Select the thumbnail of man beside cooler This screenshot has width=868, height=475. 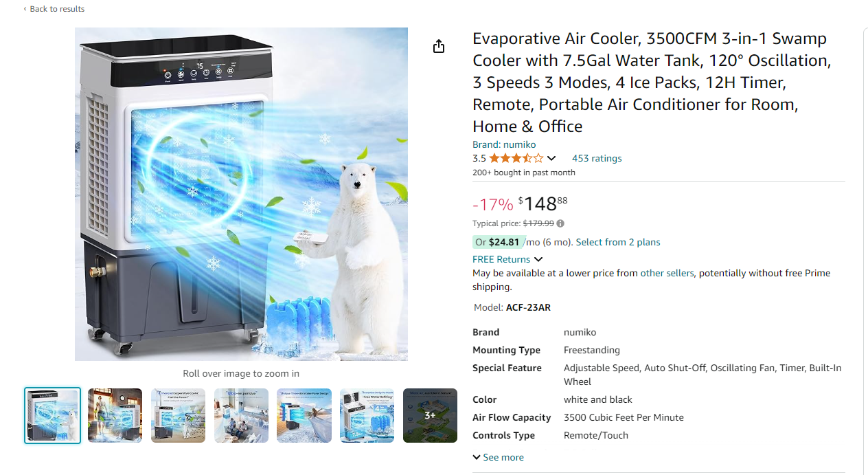[x=115, y=415]
